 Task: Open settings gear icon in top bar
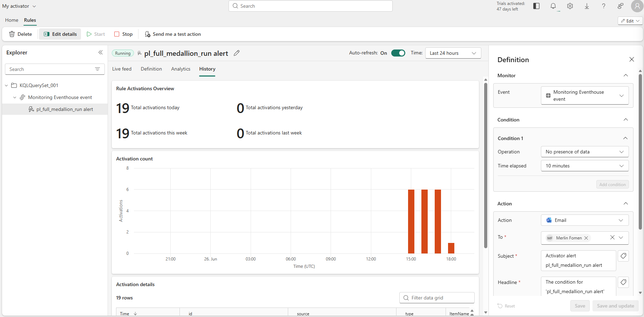click(x=570, y=6)
